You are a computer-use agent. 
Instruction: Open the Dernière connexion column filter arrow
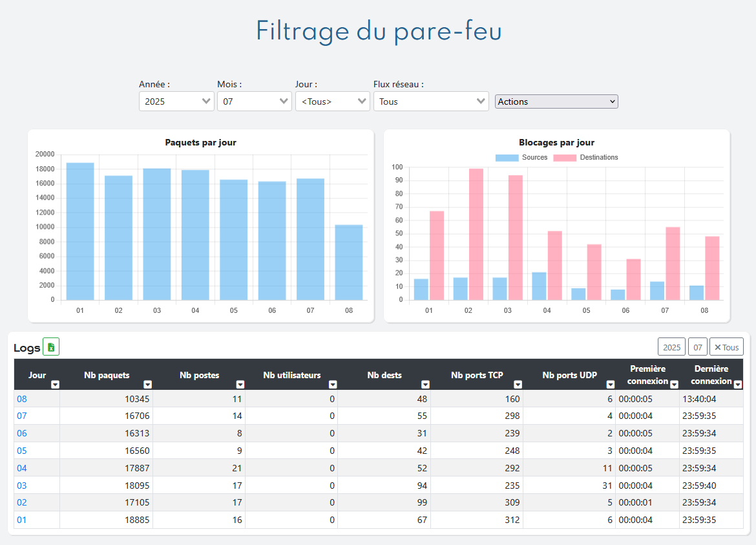(x=738, y=385)
